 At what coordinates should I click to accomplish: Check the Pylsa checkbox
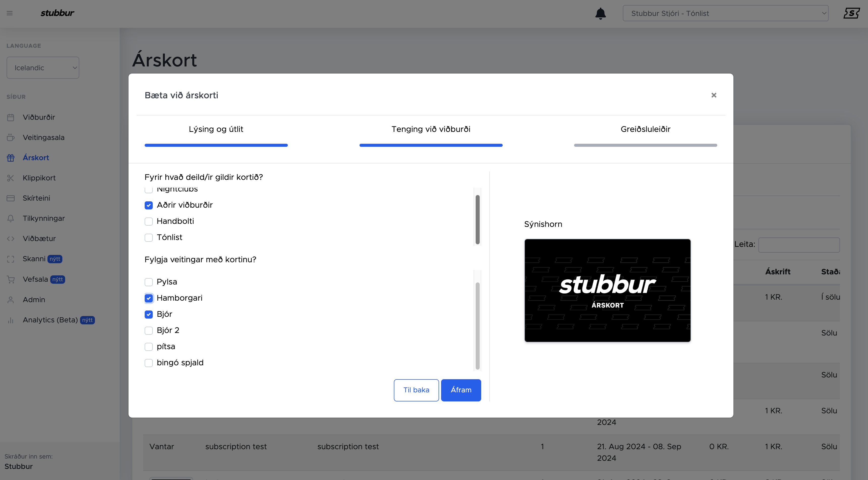[x=149, y=282]
